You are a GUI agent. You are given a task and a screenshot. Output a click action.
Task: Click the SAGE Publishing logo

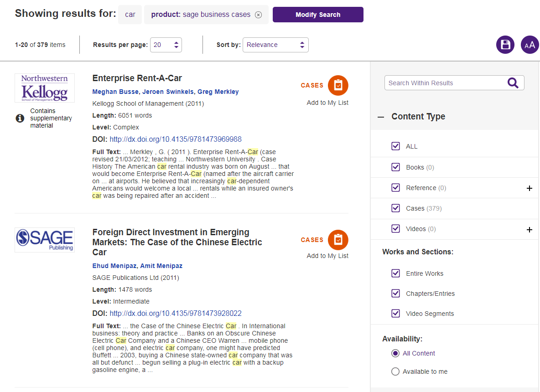coord(45,240)
